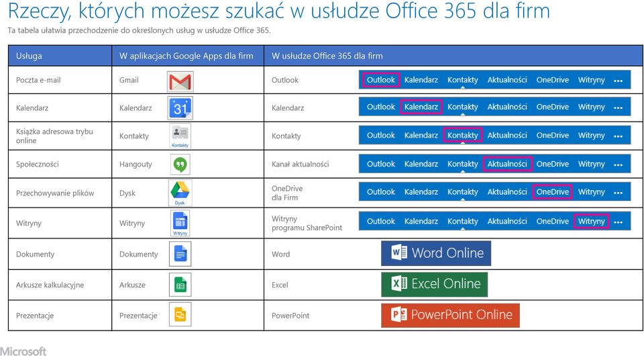Click Outlook in Kalendarz row navbar
644x356 pixels.
click(x=381, y=107)
